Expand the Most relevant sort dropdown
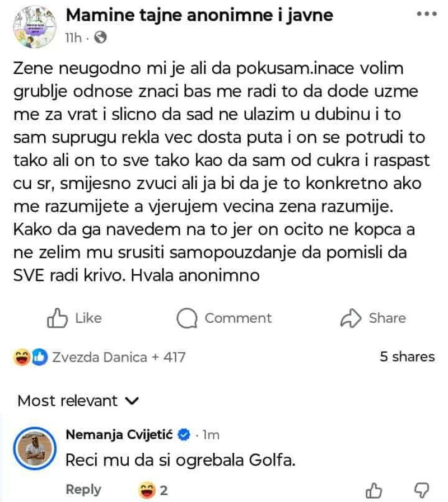 point(67,401)
